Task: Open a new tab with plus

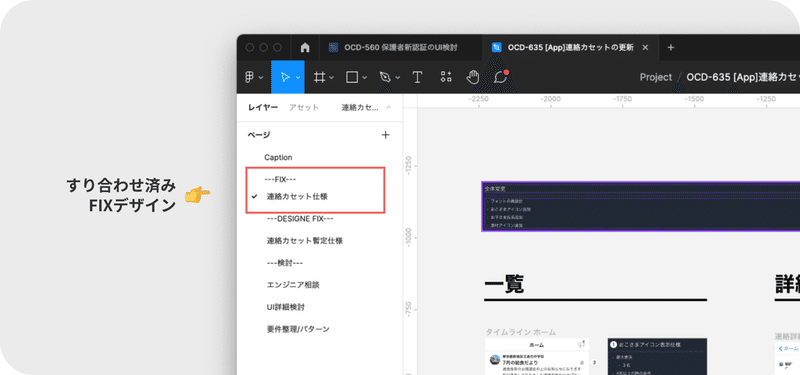Action: pyautogui.click(x=671, y=47)
